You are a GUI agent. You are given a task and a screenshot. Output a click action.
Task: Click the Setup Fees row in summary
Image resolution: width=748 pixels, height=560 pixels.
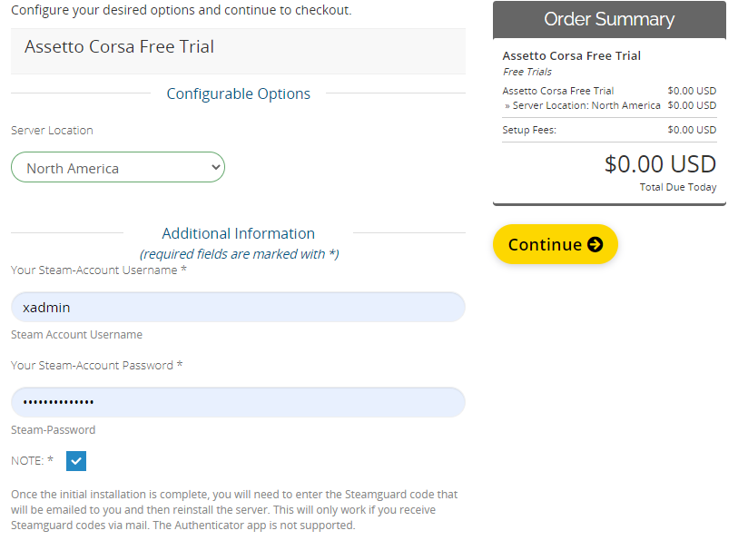609,130
